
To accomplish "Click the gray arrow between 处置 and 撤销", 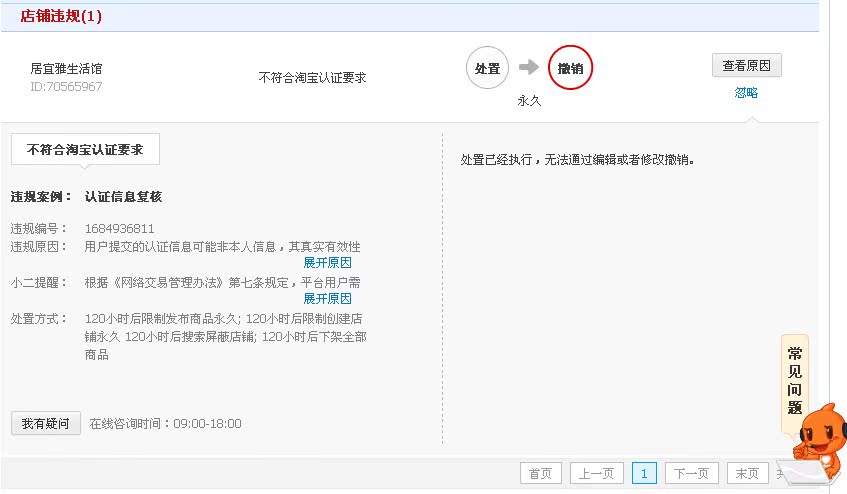I will pyautogui.click(x=528, y=67).
